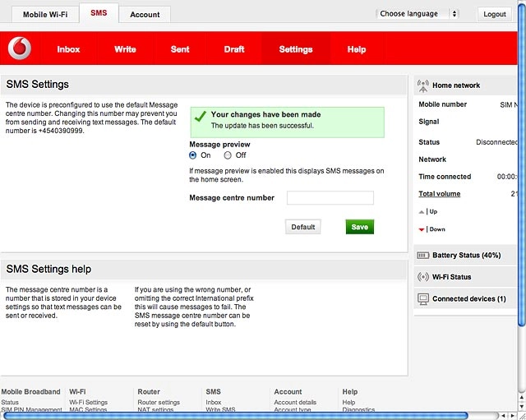Click the Wi-Fi Status signal icon
The image size is (526, 420).
click(422, 277)
